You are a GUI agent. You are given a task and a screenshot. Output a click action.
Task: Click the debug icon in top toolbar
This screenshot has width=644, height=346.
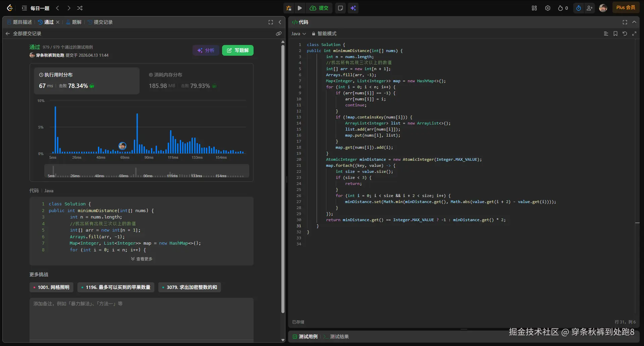point(289,8)
